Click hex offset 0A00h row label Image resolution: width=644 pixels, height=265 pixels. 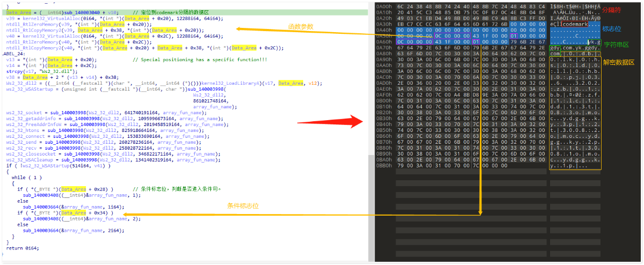click(x=383, y=5)
